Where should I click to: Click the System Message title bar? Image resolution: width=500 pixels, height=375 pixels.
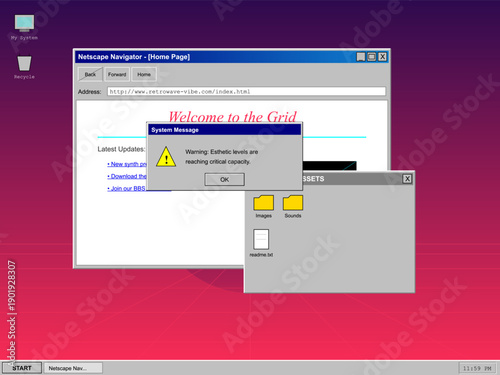[x=225, y=130]
